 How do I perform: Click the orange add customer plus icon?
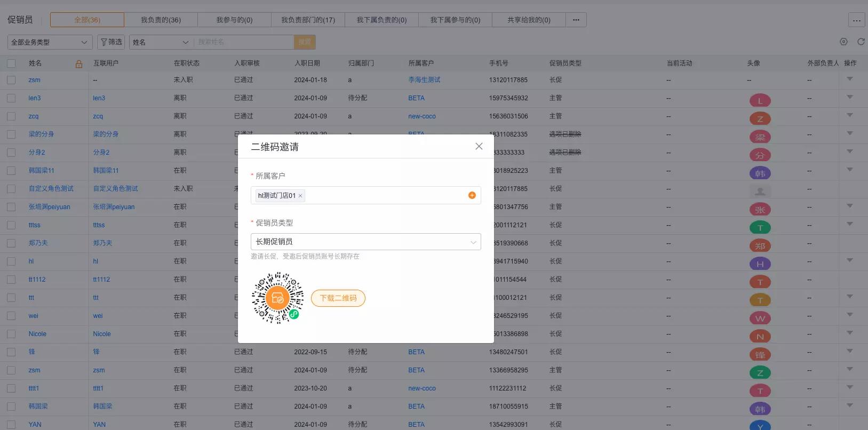(x=472, y=195)
